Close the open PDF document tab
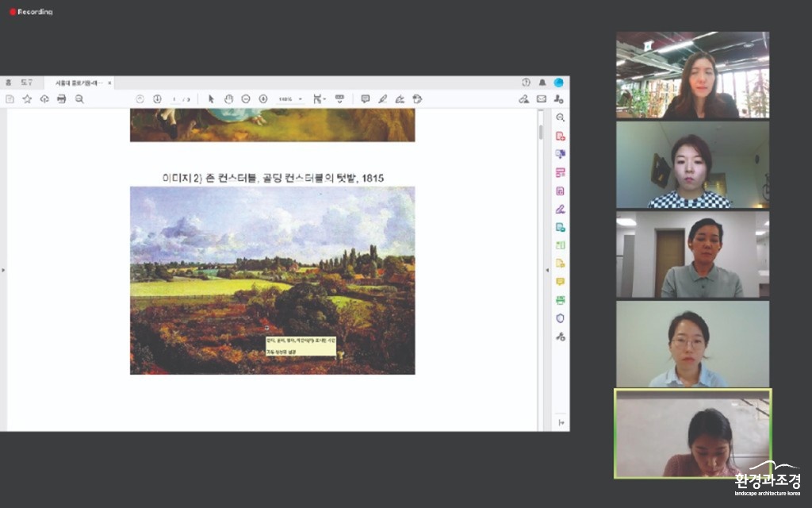Screen dimensions: 812x508 tap(109, 83)
